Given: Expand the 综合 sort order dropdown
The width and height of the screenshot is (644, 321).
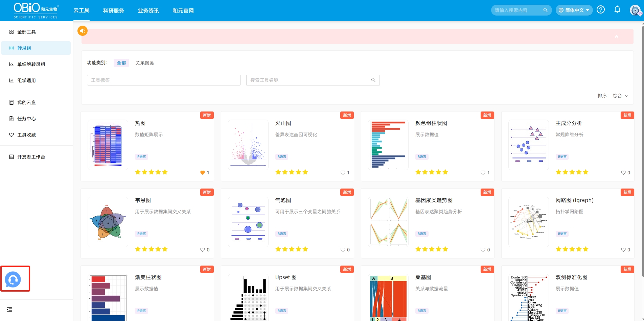Looking at the screenshot, I should click(620, 96).
